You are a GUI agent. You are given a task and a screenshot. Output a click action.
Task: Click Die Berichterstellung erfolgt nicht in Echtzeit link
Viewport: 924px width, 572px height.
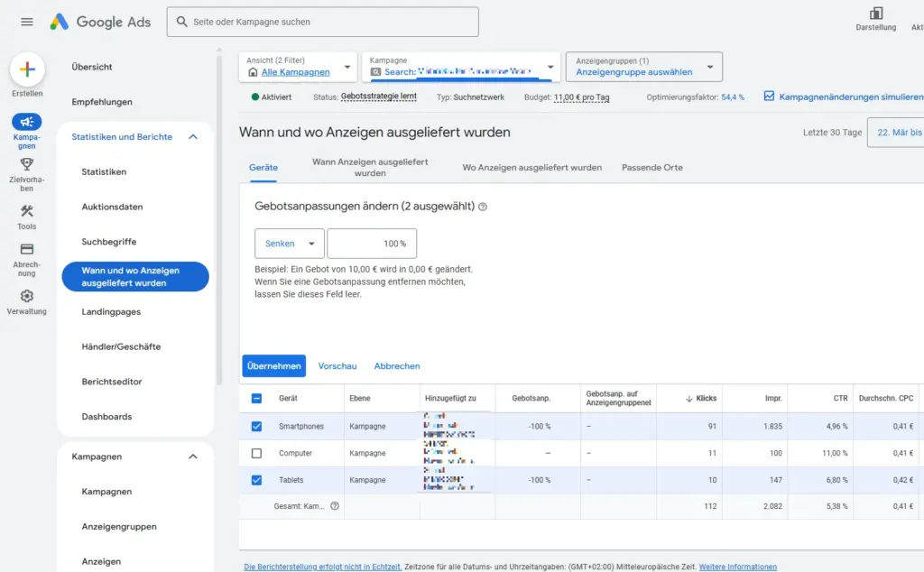[x=323, y=567]
